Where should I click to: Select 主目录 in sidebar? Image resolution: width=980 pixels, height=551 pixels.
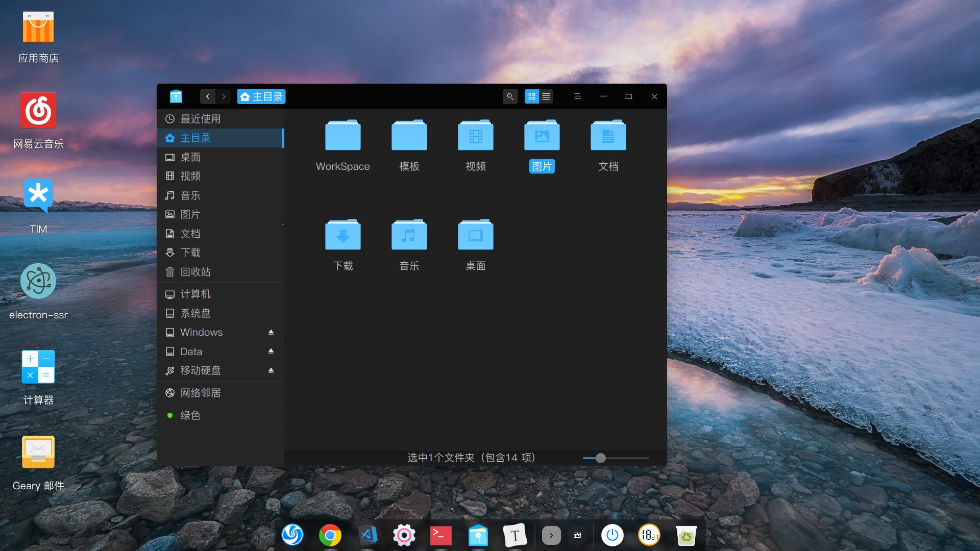[x=220, y=138]
